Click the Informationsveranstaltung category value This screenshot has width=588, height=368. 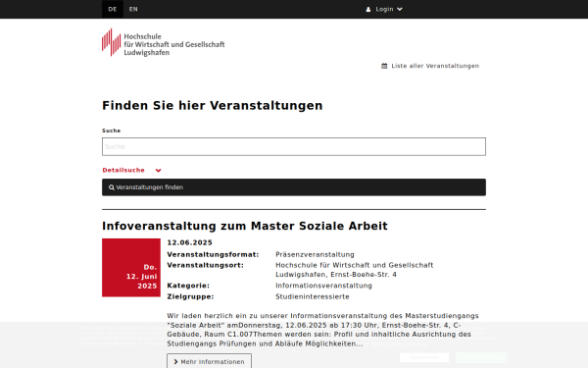323,286
